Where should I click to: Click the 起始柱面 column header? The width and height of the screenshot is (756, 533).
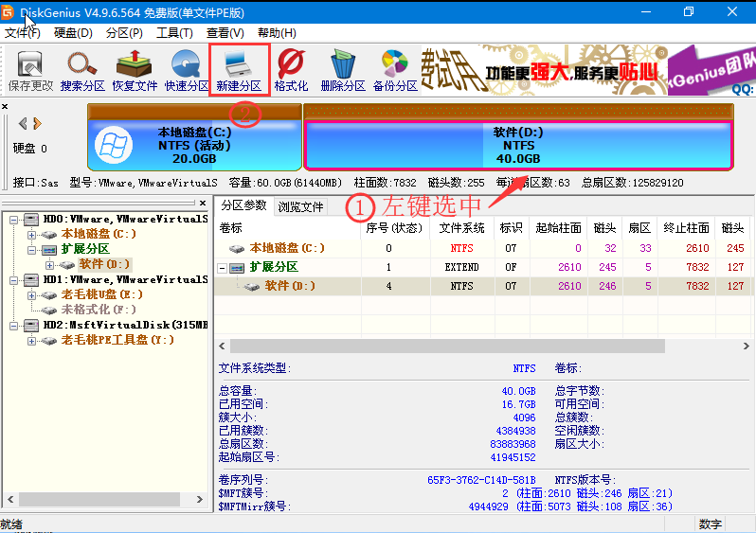tap(558, 228)
